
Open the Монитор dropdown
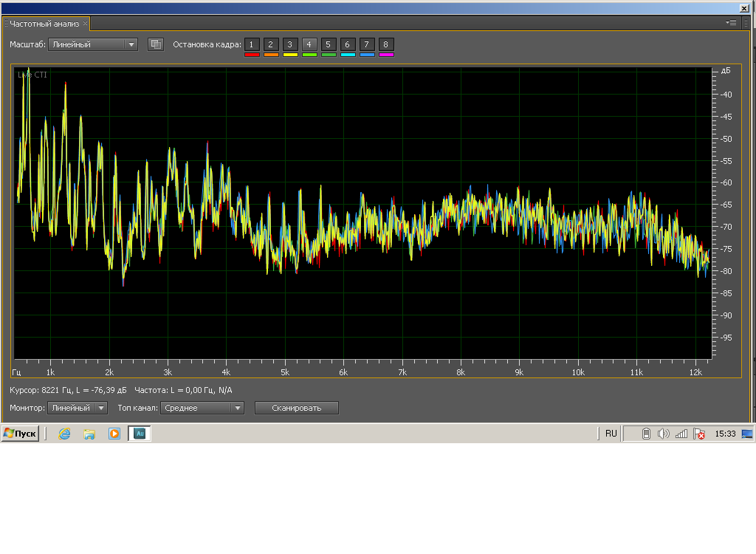[x=78, y=408]
